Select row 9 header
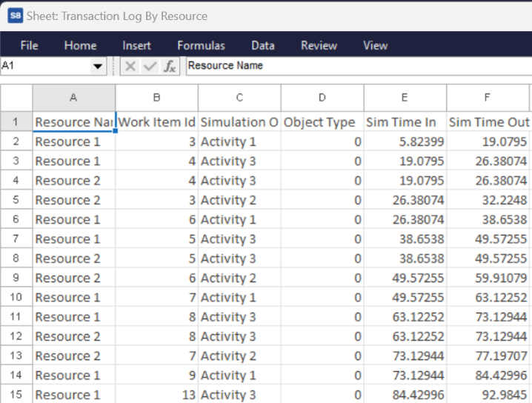This screenshot has width=532, height=403. pos(16,278)
